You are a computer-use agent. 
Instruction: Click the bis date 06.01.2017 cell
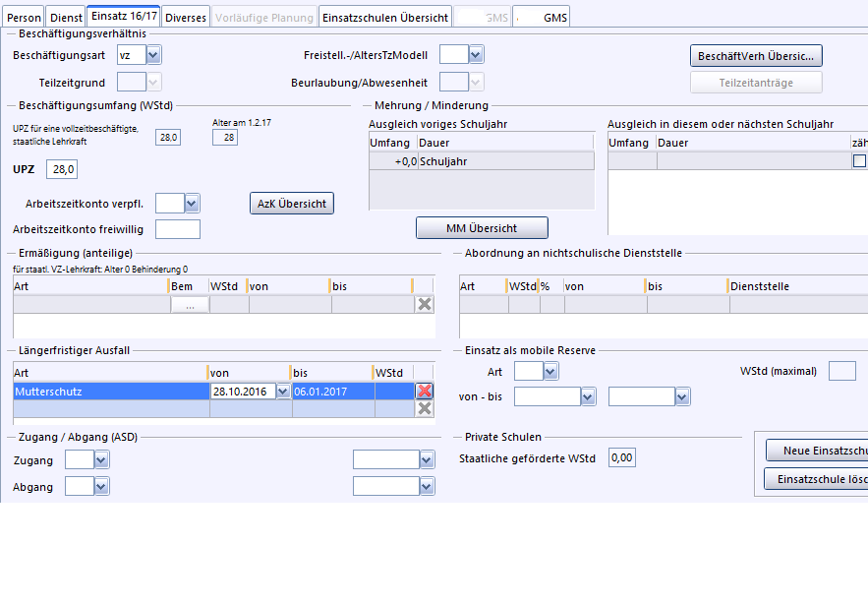point(333,392)
